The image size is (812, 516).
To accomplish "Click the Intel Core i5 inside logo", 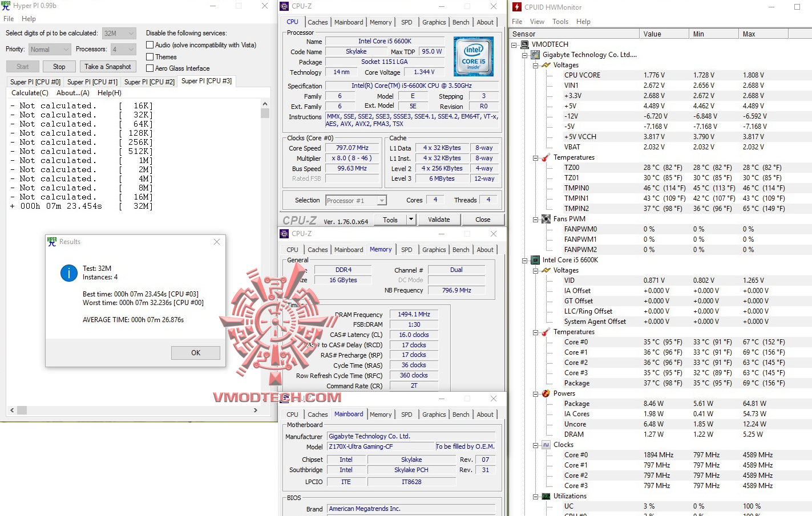I will pyautogui.click(x=474, y=56).
